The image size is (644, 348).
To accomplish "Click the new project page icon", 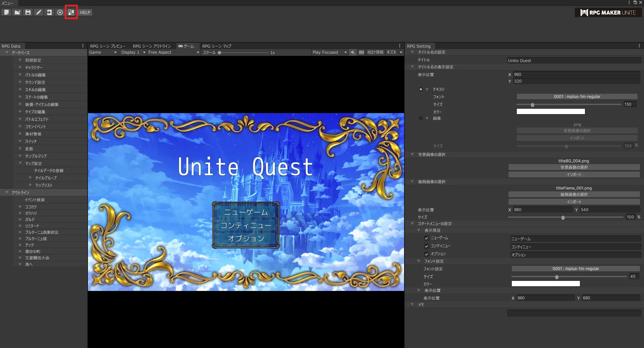I will 6,12.
